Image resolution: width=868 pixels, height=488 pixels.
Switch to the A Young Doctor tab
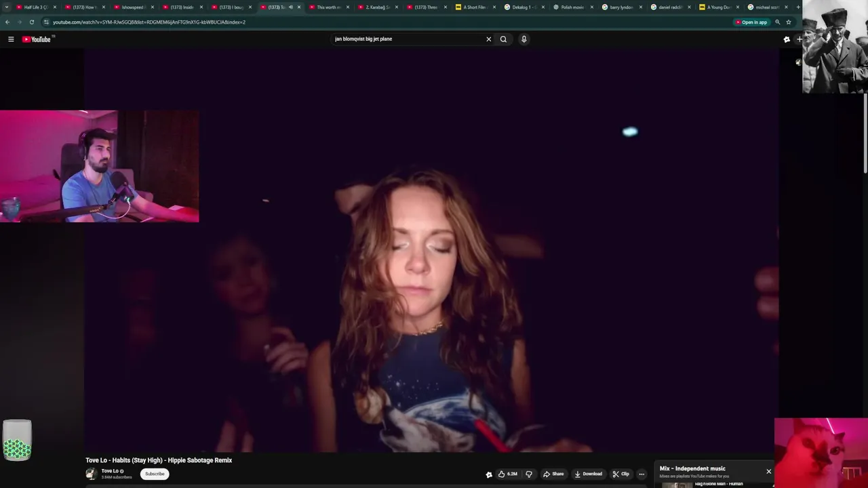click(719, 7)
